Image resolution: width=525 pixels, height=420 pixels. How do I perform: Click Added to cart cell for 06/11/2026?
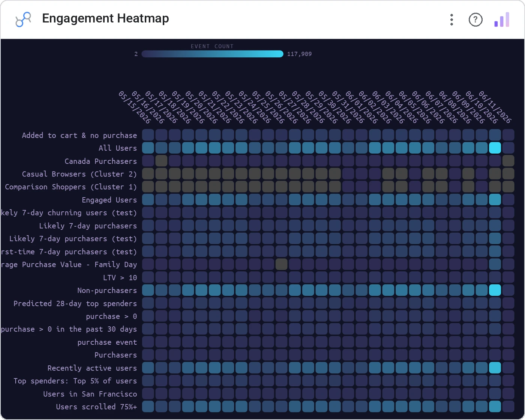508,135
